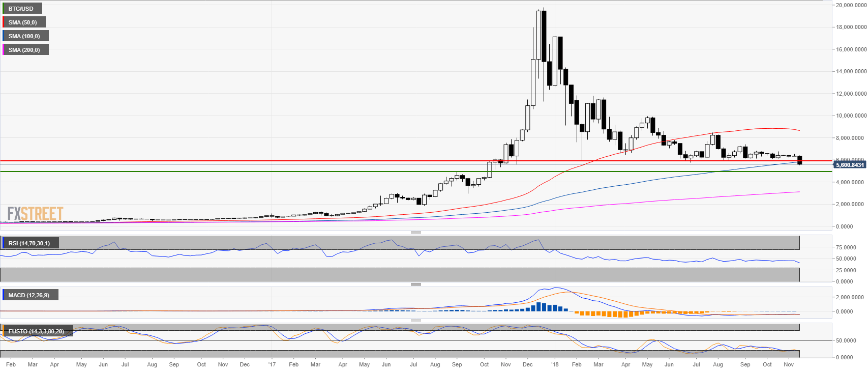Select the BTC/USD symbol label
868x371 pixels.
pyautogui.click(x=21, y=9)
